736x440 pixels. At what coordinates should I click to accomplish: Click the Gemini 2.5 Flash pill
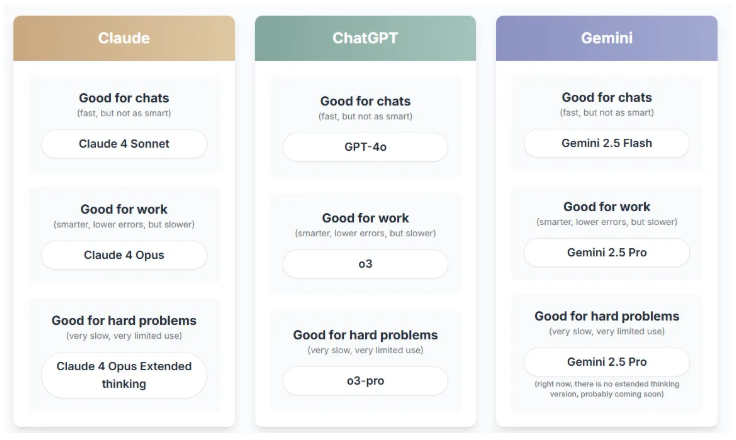[x=606, y=143]
